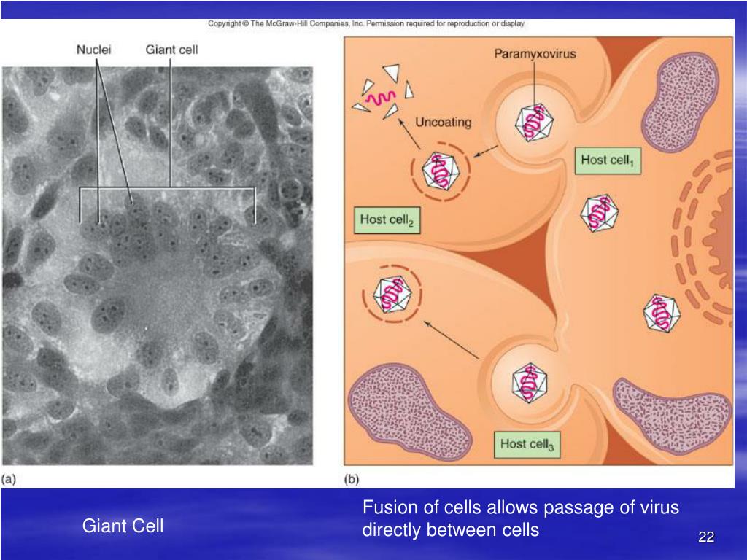This screenshot has height=560, width=747.
Task: Click the (b) figure label
Action: 351,479
